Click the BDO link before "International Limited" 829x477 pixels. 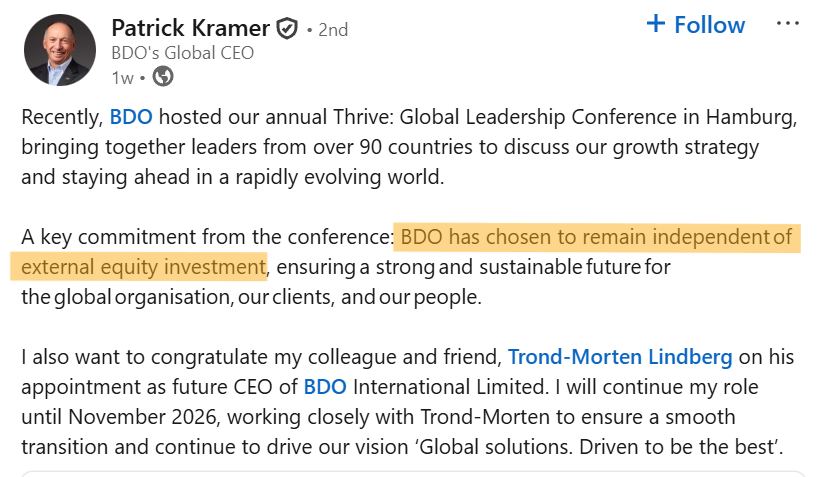pyautogui.click(x=325, y=386)
